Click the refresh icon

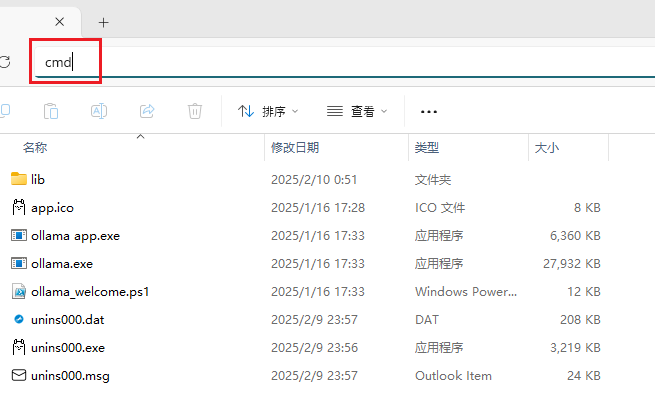coord(5,62)
